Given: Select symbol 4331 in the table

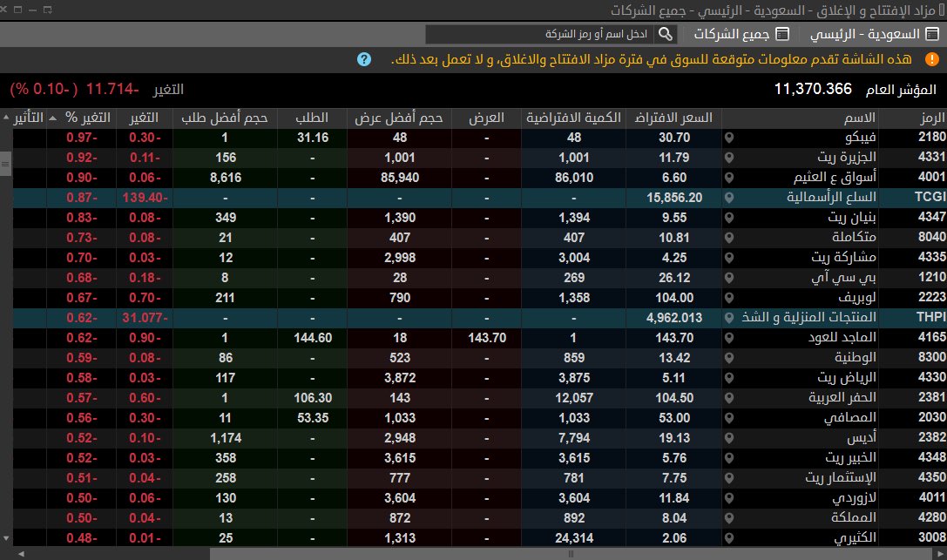Looking at the screenshot, I should pyautogui.click(x=932, y=157).
